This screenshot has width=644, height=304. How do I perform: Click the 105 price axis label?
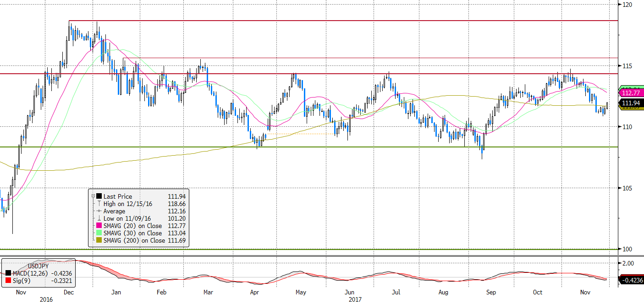click(627, 188)
